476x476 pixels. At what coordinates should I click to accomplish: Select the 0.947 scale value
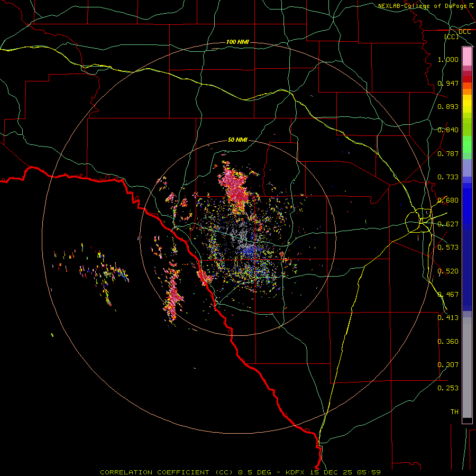pyautogui.click(x=448, y=83)
